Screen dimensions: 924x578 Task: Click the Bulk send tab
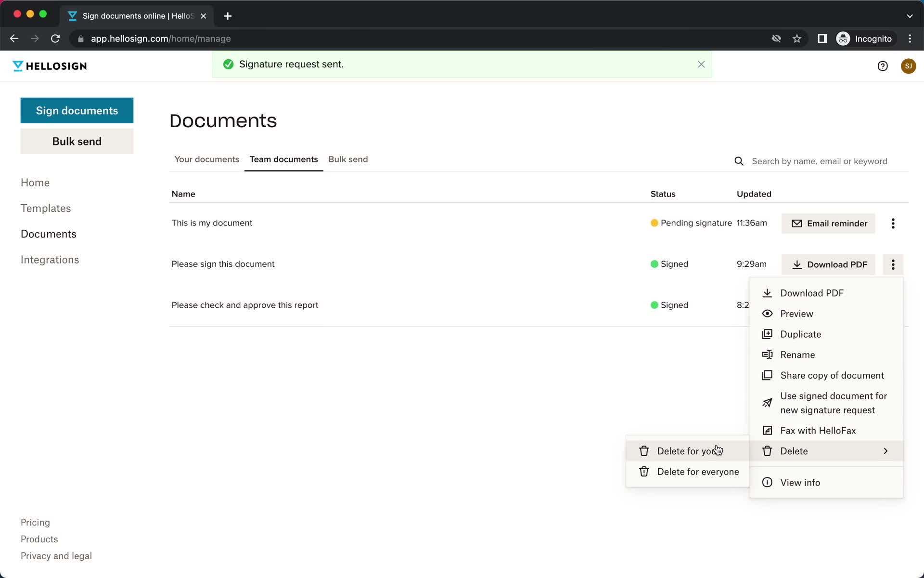point(348,159)
